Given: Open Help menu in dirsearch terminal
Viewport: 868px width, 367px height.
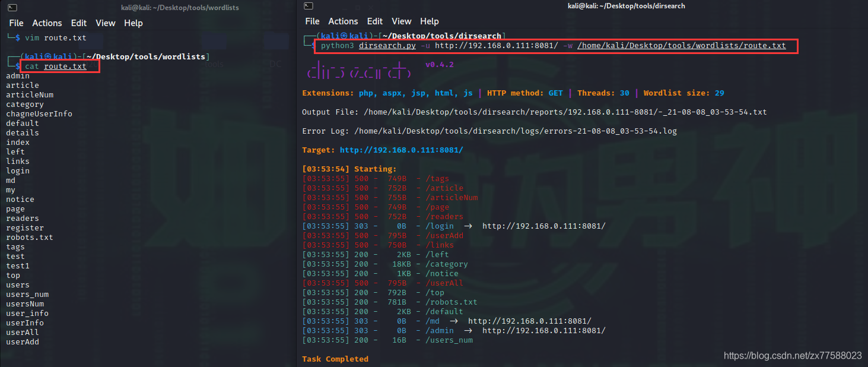Looking at the screenshot, I should 430,21.
